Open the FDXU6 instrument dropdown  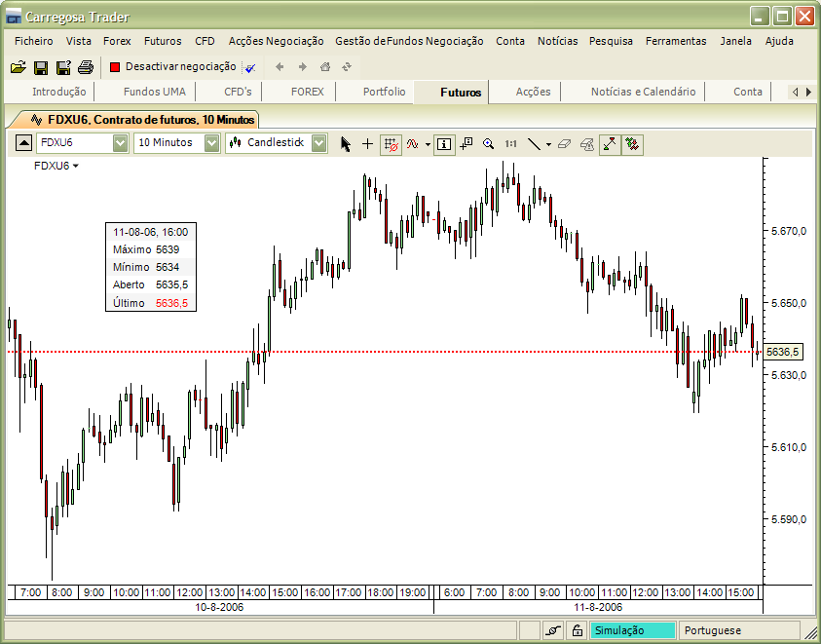point(119,142)
